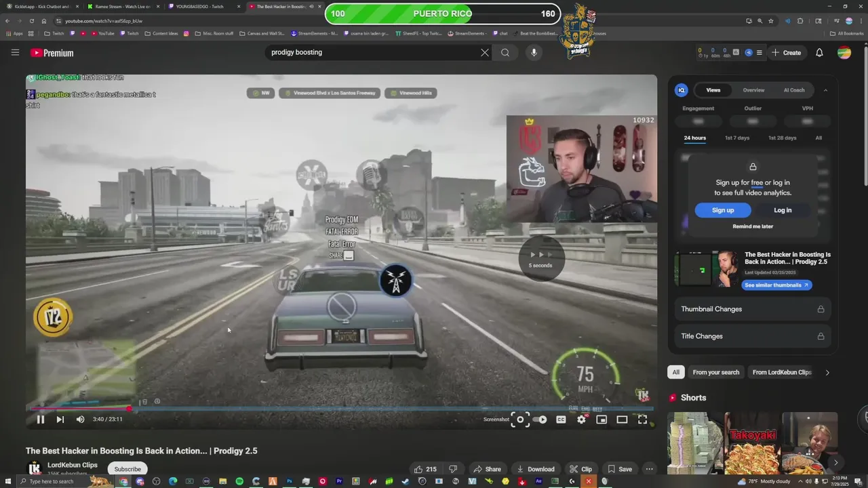Screen dimensions: 868x488
Task: Open the account avatar menu
Action: 844,53
